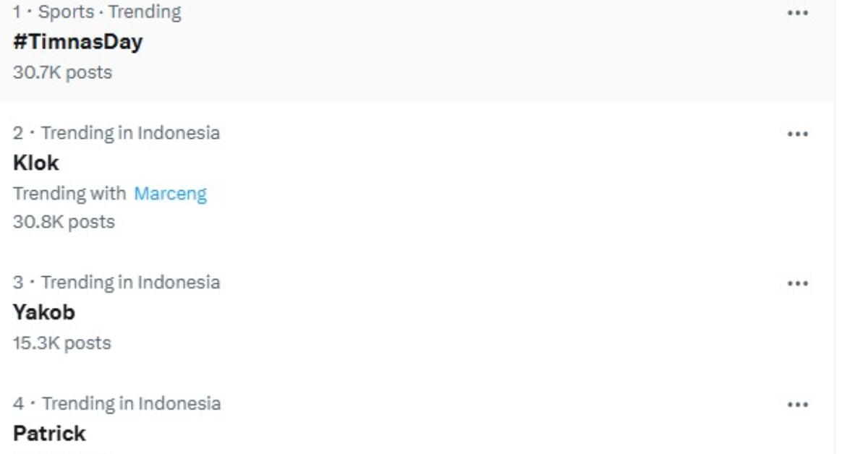
Task: Open more options for Patrick trend
Action: (x=797, y=404)
